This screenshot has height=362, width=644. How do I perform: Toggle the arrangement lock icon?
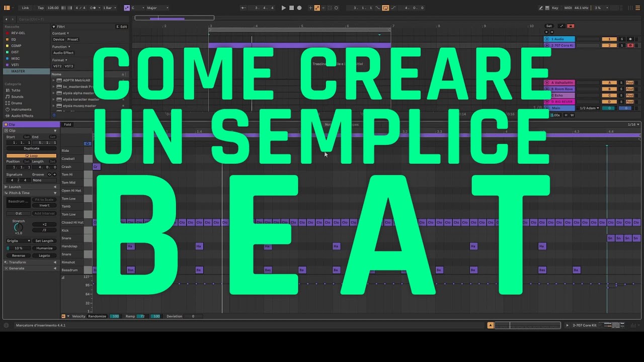pyautogui.click(x=570, y=26)
